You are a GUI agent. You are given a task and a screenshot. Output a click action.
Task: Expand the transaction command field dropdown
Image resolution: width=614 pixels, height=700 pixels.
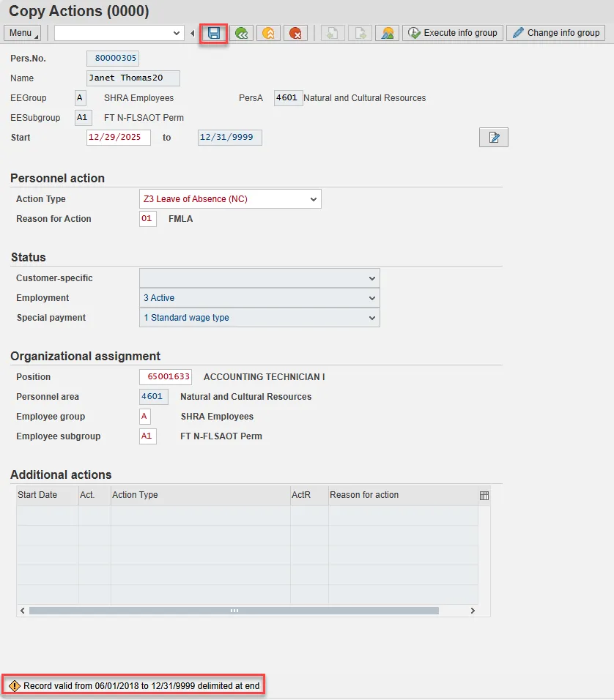tap(177, 33)
